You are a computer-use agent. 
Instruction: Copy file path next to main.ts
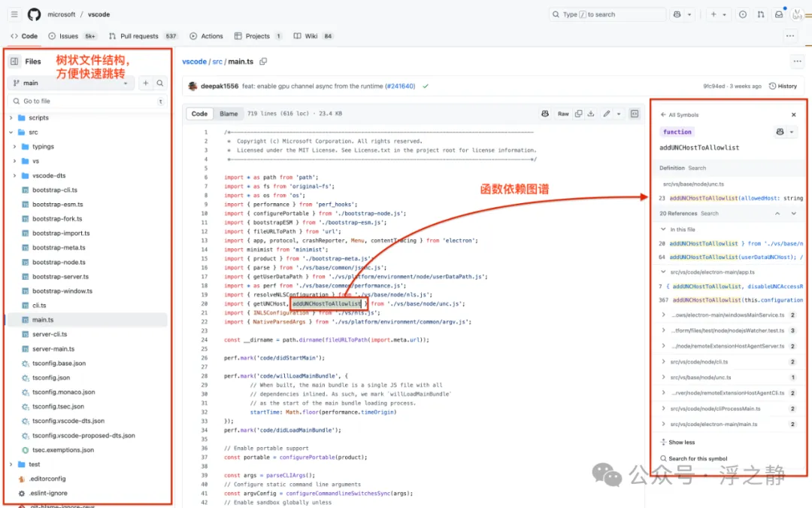point(263,62)
